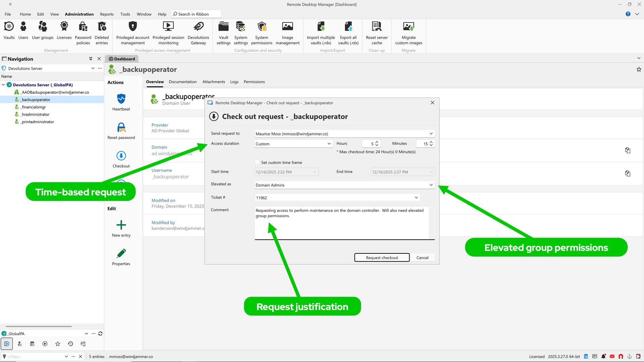Click the Licenses ribbon icon

pos(64,31)
